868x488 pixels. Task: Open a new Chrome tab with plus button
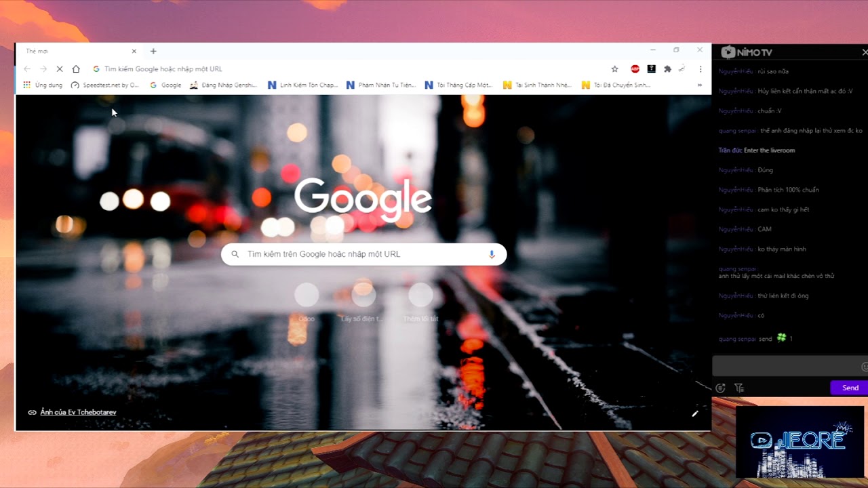point(153,51)
